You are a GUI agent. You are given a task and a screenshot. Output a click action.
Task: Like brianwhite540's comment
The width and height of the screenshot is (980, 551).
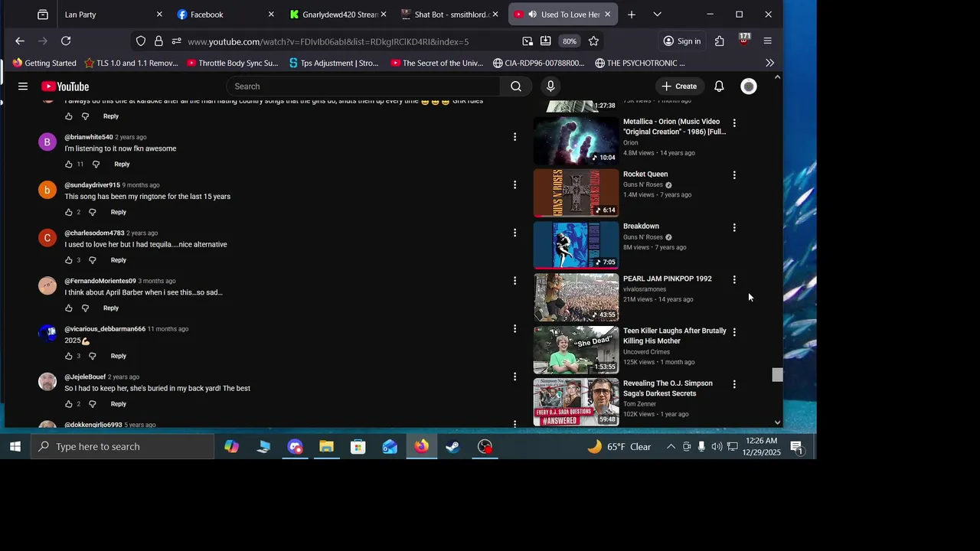pyautogui.click(x=69, y=165)
